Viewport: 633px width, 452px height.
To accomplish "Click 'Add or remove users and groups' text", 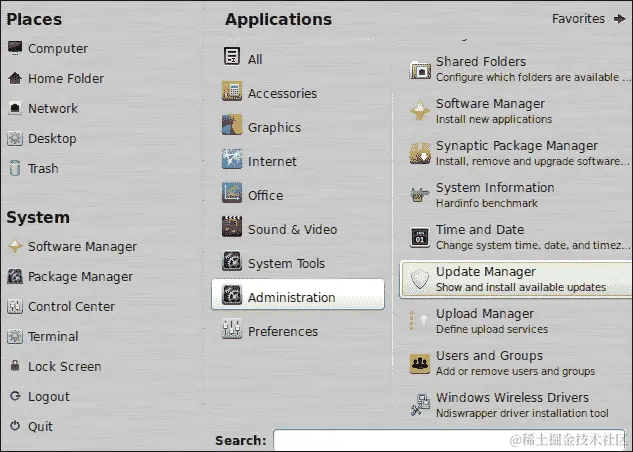I will (516, 371).
